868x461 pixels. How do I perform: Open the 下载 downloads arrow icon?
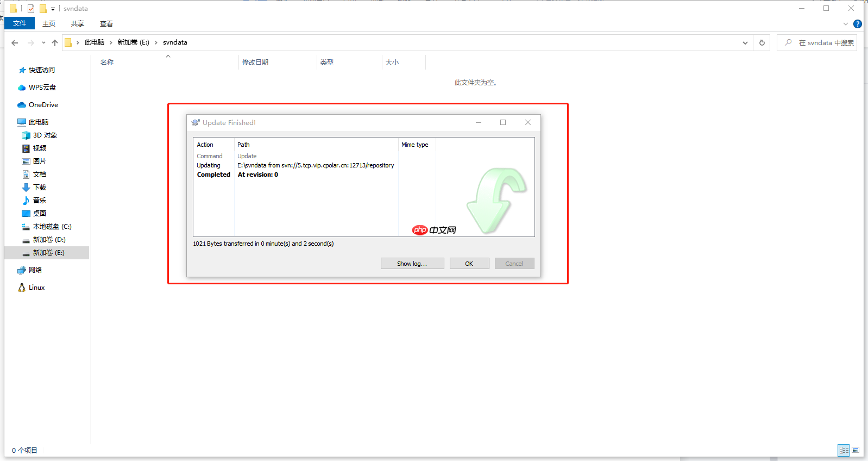tap(26, 188)
